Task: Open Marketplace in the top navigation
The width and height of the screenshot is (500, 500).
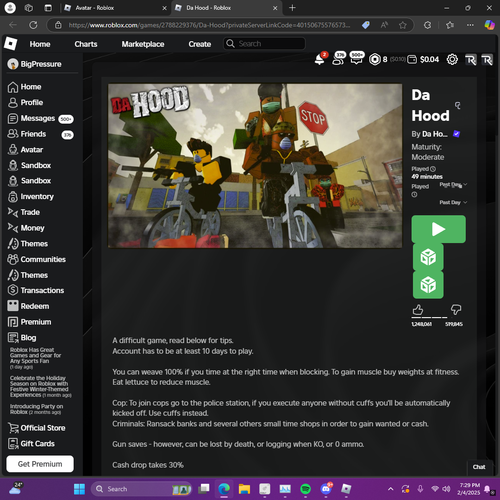Action: click(x=143, y=44)
